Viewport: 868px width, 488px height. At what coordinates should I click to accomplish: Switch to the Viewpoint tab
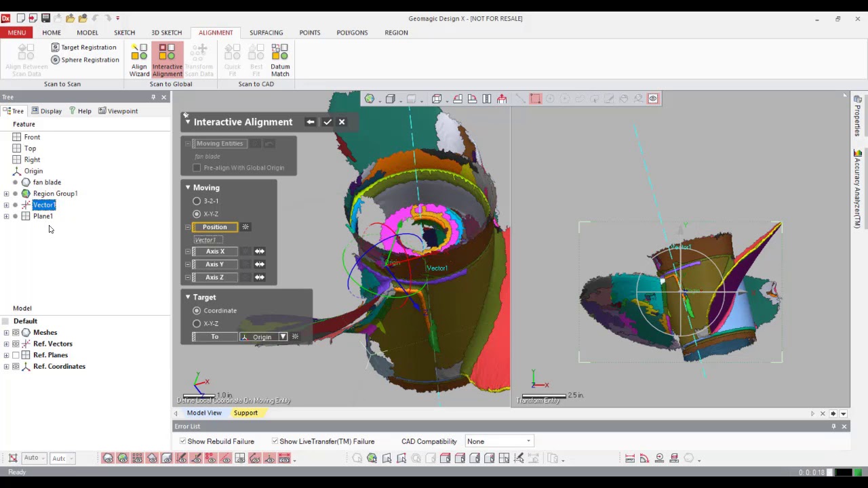pyautogui.click(x=118, y=111)
